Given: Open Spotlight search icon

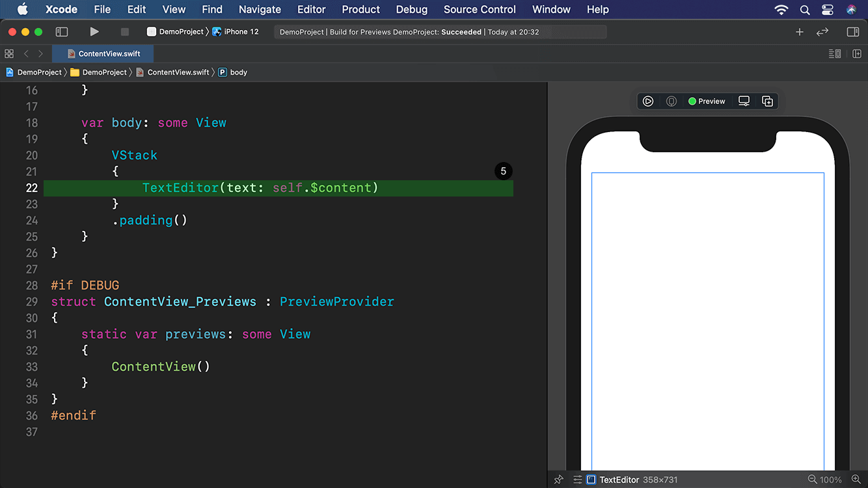Looking at the screenshot, I should pos(805,10).
